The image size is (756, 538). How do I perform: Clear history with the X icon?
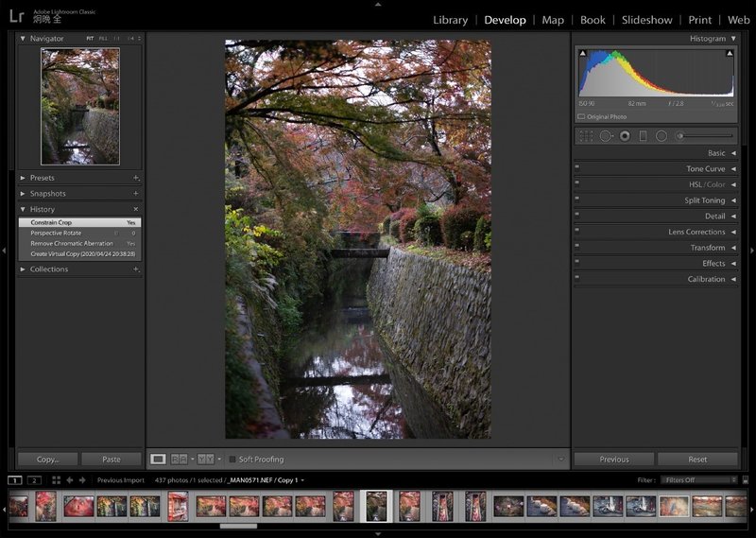(136, 209)
